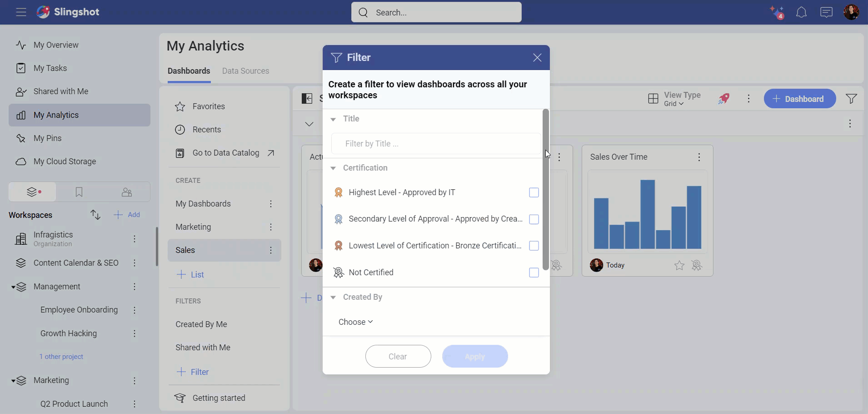This screenshot has height=414, width=868.
Task: Click the Apply button in Filter dialog
Action: click(x=475, y=356)
